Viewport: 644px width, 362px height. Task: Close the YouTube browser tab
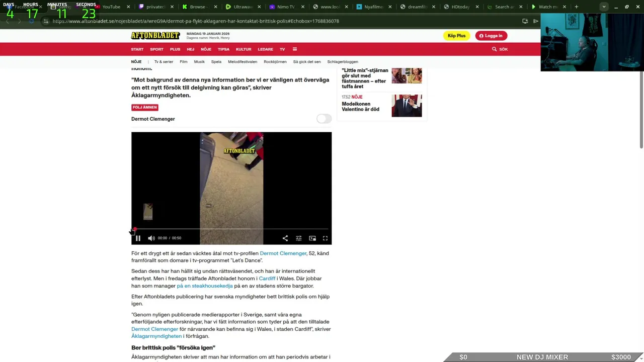pos(129,7)
